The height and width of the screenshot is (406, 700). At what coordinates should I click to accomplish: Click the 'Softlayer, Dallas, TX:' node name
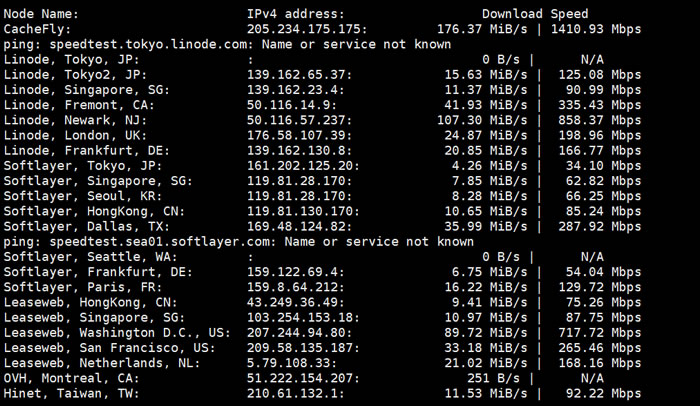tap(87, 227)
